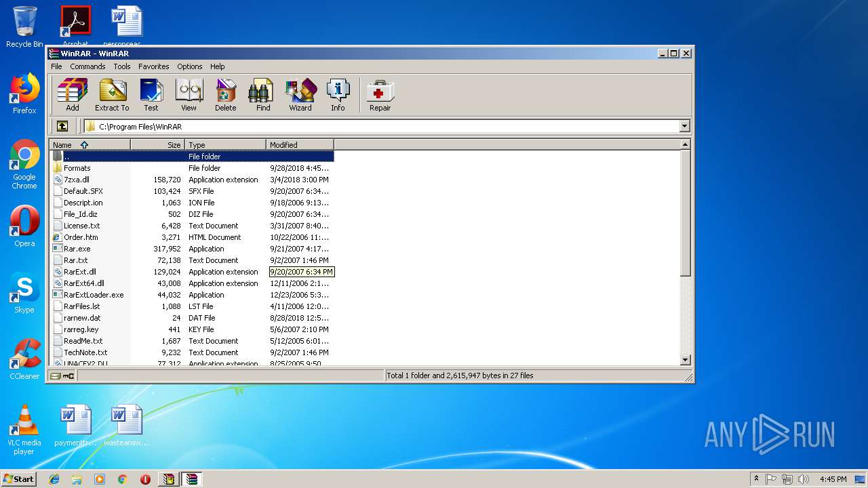This screenshot has height=488, width=868.
Task: Click the Test archive icon
Action: coord(151,95)
